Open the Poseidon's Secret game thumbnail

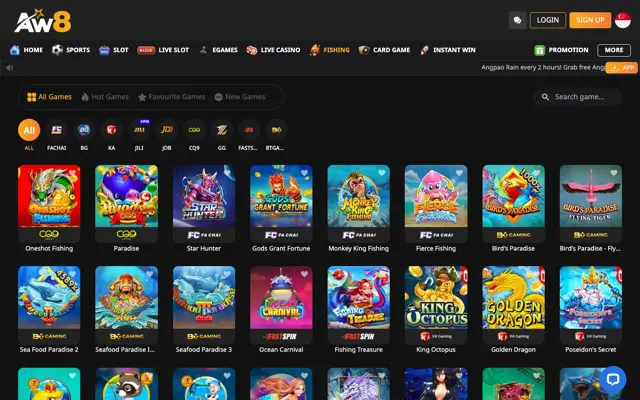click(591, 298)
